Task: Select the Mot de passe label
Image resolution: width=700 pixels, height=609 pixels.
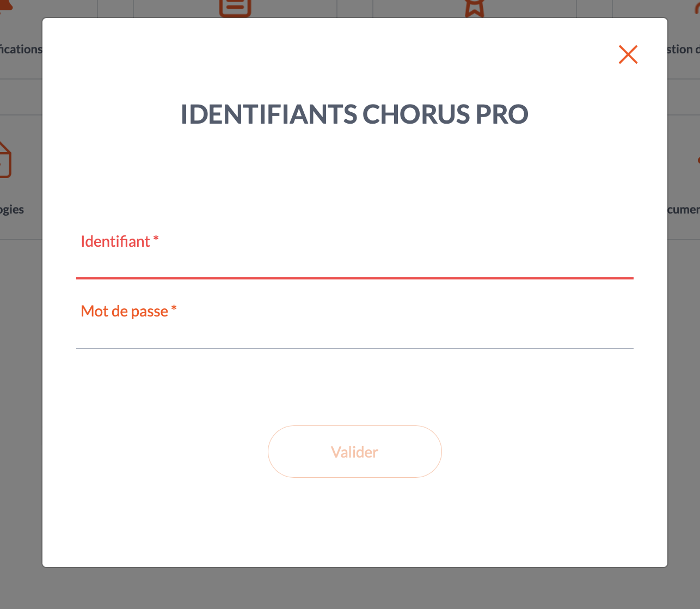Action: [129, 311]
